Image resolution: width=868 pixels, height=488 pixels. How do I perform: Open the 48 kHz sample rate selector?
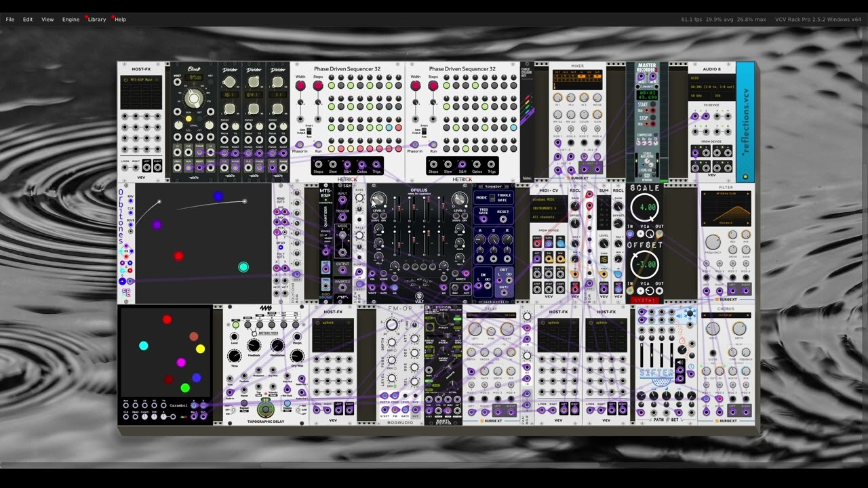tap(701, 96)
